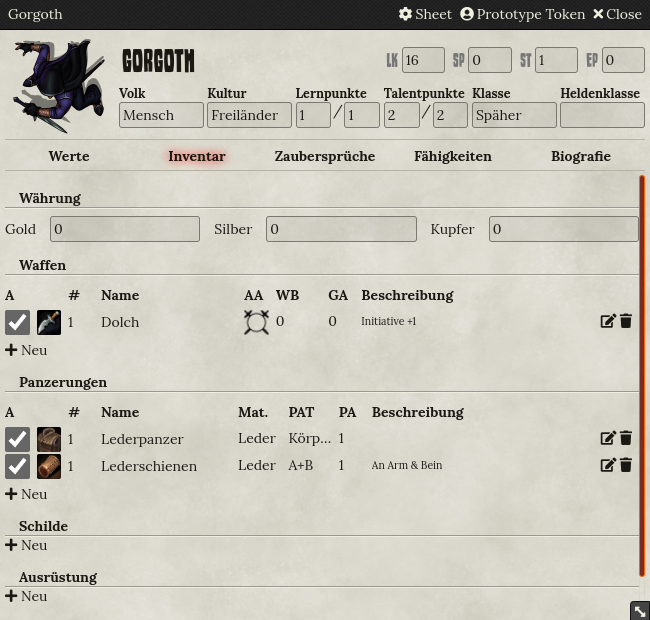Add new shield with Neu under Schilde
The image size is (650, 620).
[26, 545]
